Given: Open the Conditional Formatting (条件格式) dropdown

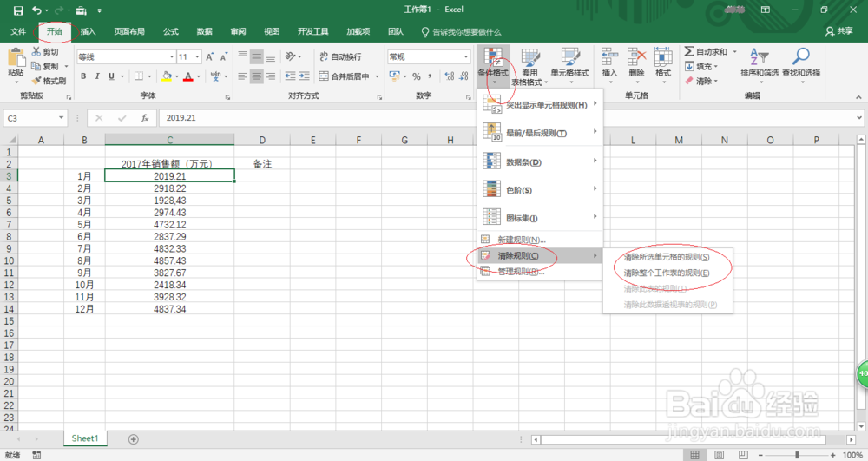Looking at the screenshot, I should pos(493,66).
